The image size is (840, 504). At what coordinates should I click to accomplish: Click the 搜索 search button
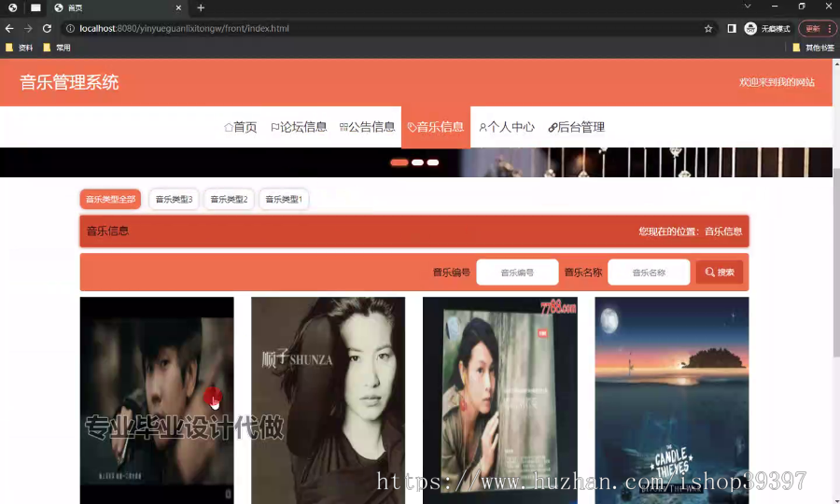(720, 273)
